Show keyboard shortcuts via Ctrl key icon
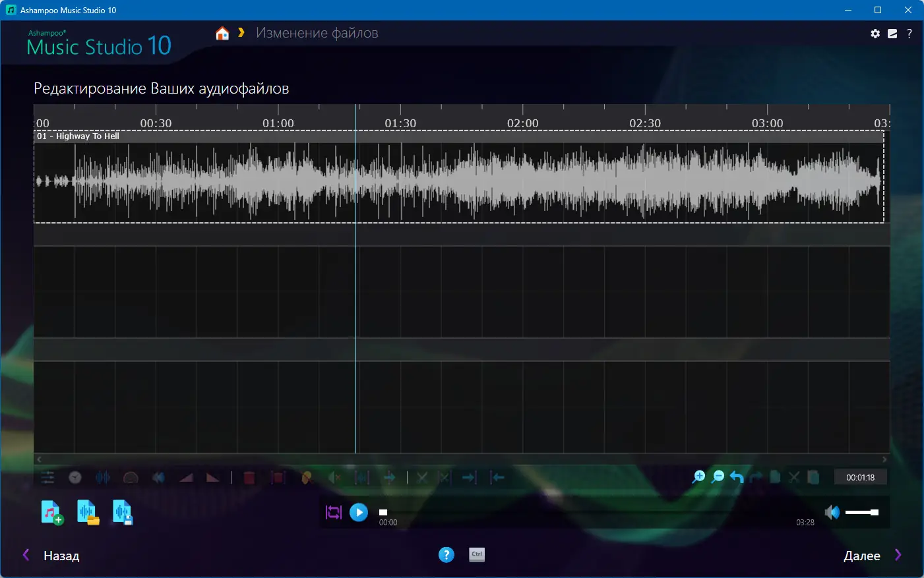 click(477, 555)
